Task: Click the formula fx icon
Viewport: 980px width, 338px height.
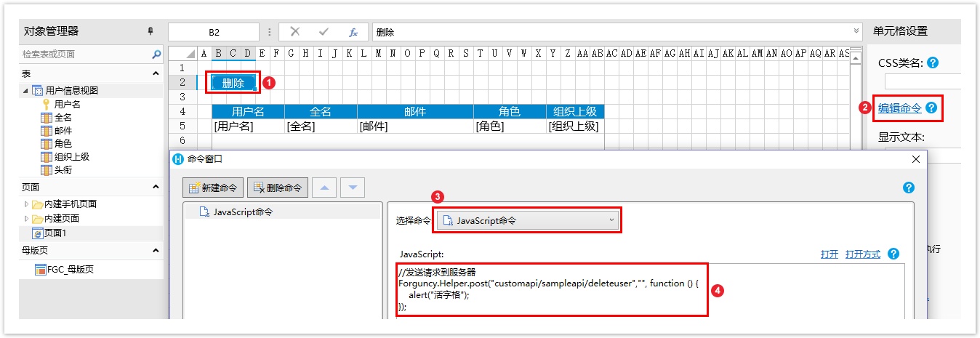Action: click(353, 32)
